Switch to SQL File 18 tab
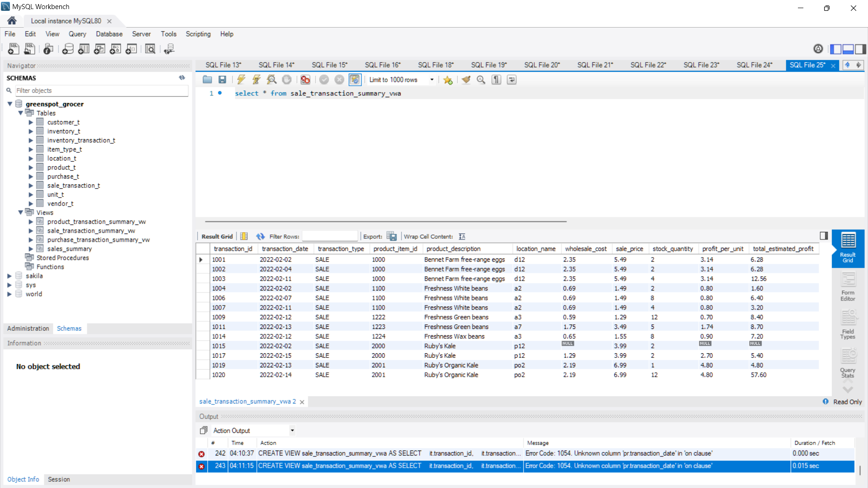 pos(436,65)
